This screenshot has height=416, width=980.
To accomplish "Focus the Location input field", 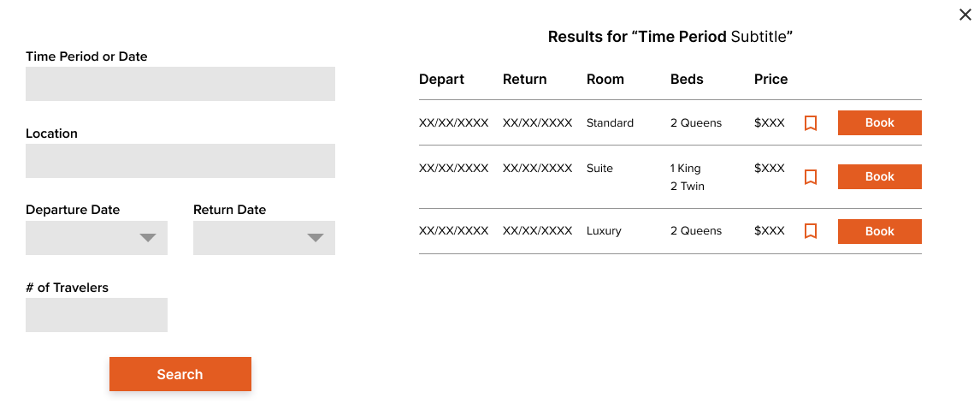I will pos(180,161).
